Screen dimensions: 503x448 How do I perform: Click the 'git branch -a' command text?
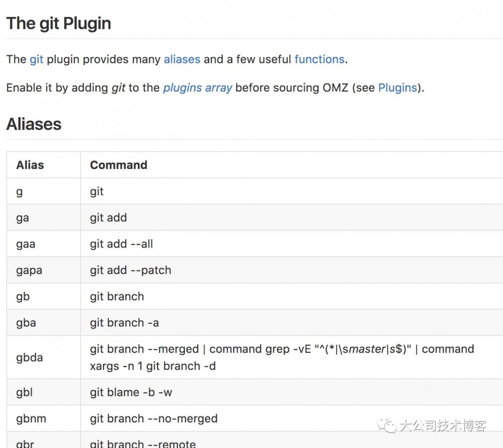pyautogui.click(x=124, y=323)
